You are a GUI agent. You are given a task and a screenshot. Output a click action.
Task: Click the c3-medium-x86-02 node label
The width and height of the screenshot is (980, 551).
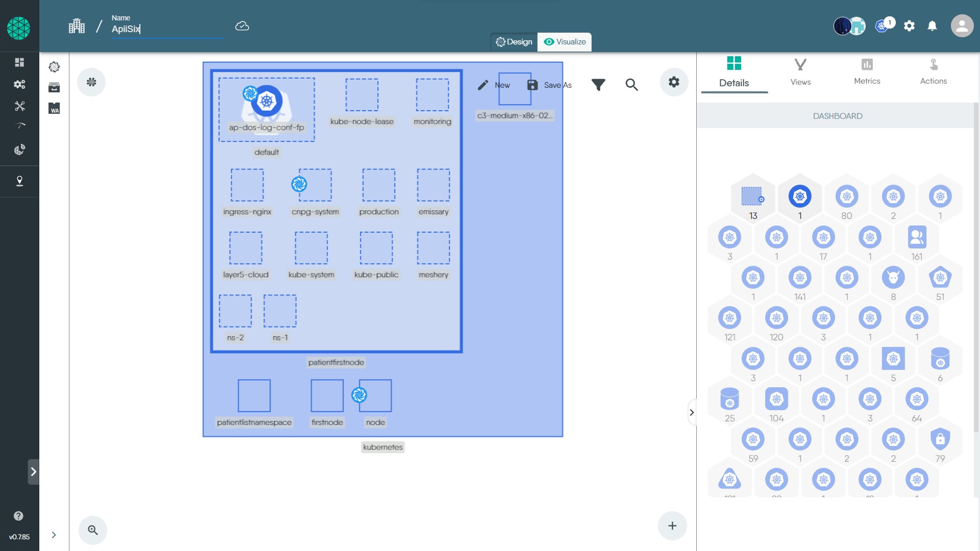point(514,115)
